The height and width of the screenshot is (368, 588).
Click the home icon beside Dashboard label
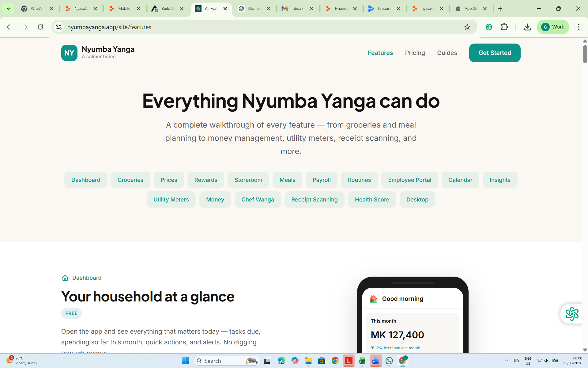tap(65, 278)
